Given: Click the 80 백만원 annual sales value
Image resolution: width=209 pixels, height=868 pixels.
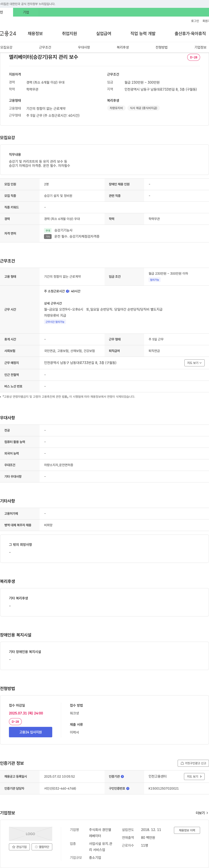Looking at the screenshot, I should (148, 838).
